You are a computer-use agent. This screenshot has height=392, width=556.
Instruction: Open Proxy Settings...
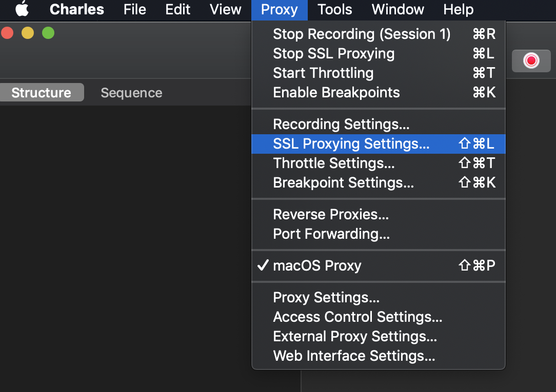pyautogui.click(x=379, y=297)
